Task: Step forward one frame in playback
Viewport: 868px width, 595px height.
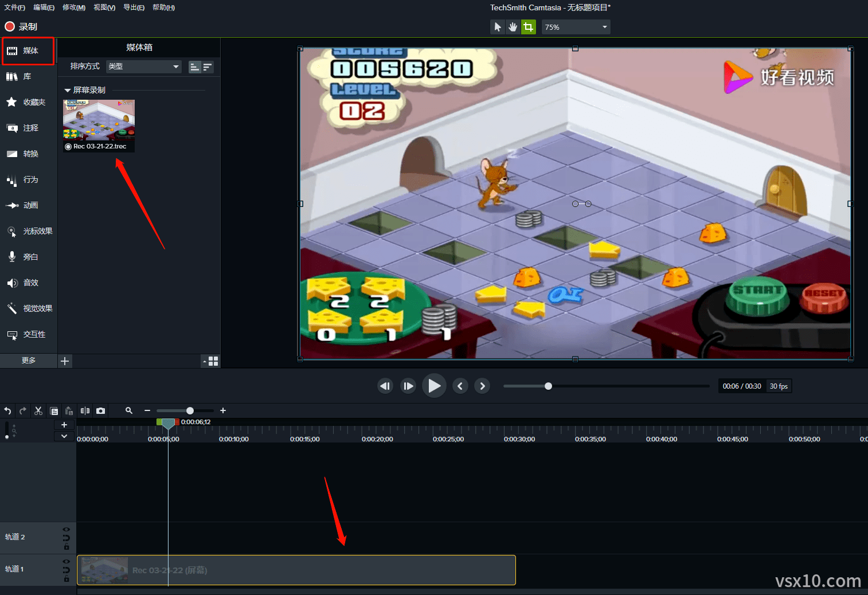Action: 408,386
